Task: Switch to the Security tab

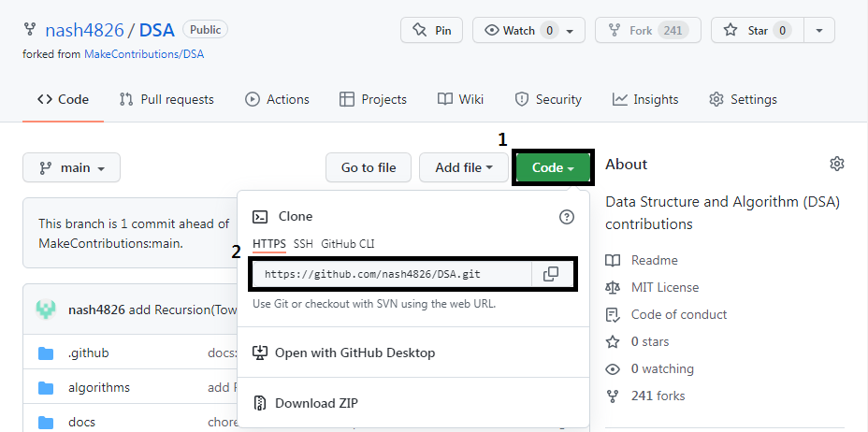Action: [548, 99]
